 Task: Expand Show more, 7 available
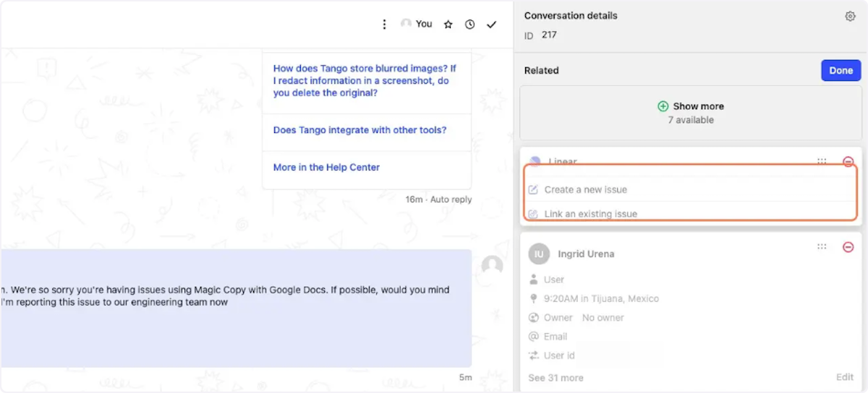tap(690, 113)
